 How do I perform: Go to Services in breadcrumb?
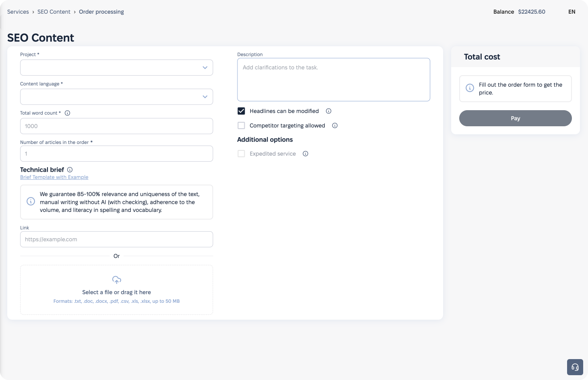point(18,12)
